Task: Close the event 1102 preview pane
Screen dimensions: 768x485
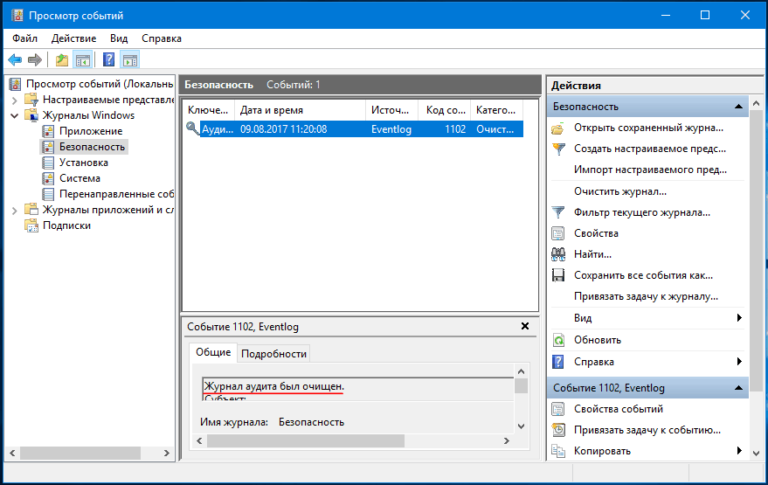Action: point(525,326)
